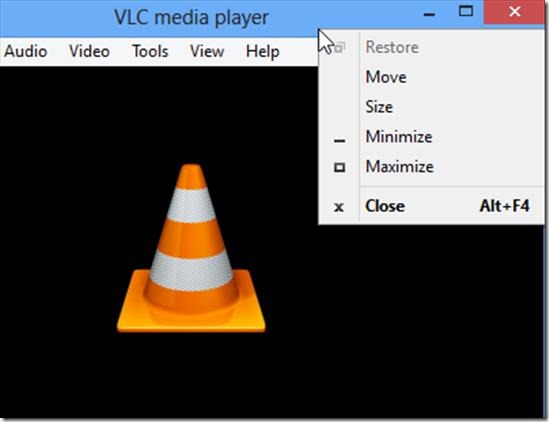The image size is (549, 422).
Task: Click the square icon beside Maximize entry
Action: tap(339, 167)
